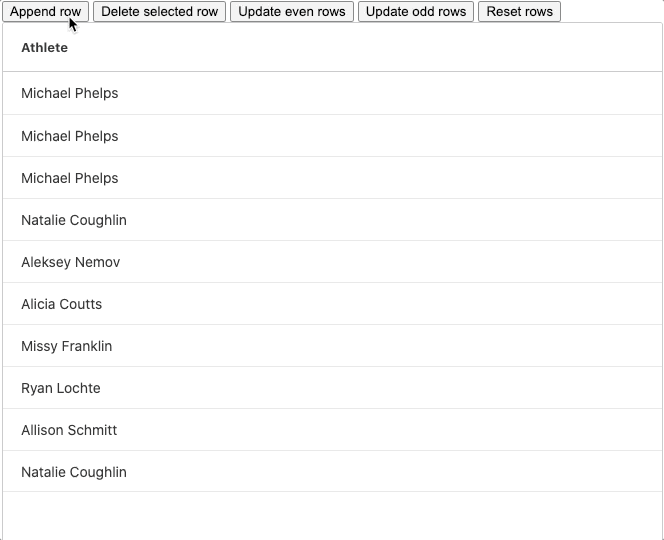Select the Allison Schmitt row
Screen dimensions: 664x540
(332, 429)
